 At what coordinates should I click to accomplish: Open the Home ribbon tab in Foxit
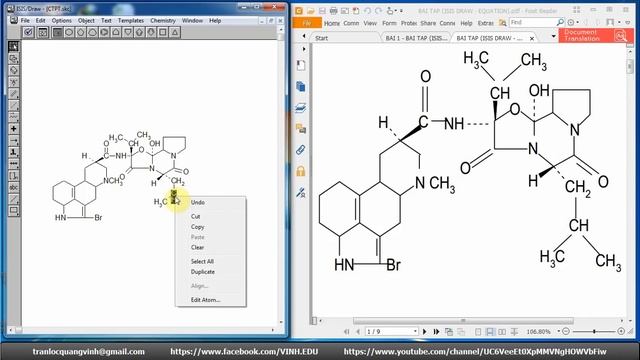tap(332, 23)
